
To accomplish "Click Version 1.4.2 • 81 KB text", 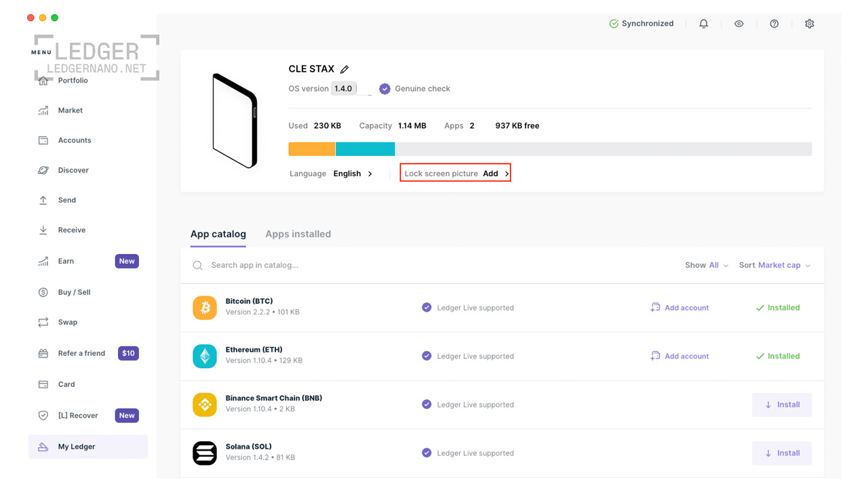I will point(260,458).
